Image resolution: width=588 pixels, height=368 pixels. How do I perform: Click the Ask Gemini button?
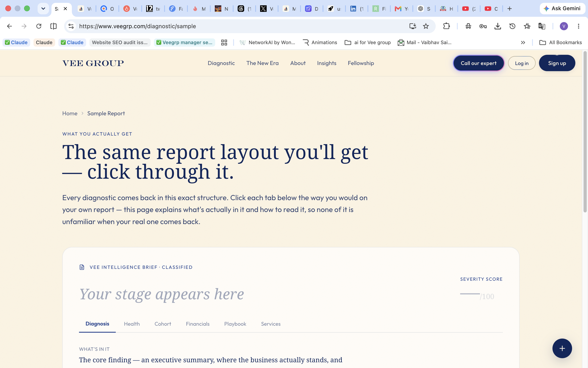click(x=562, y=9)
